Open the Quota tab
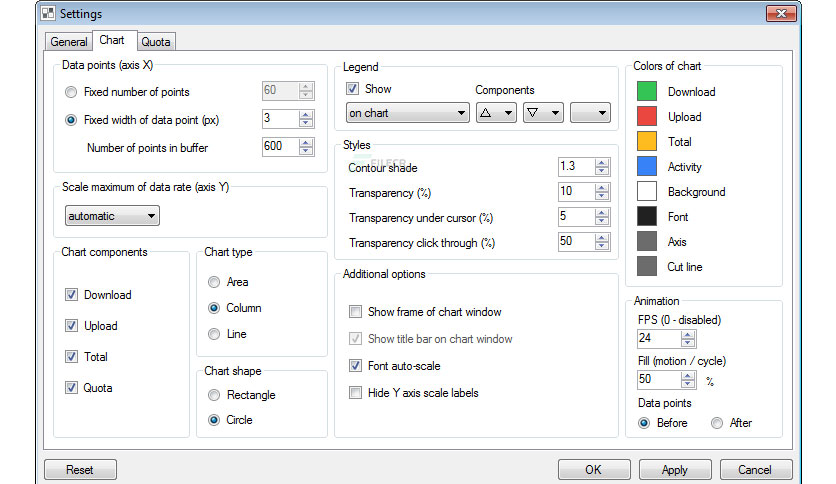The height and width of the screenshot is (484, 836). [156, 42]
